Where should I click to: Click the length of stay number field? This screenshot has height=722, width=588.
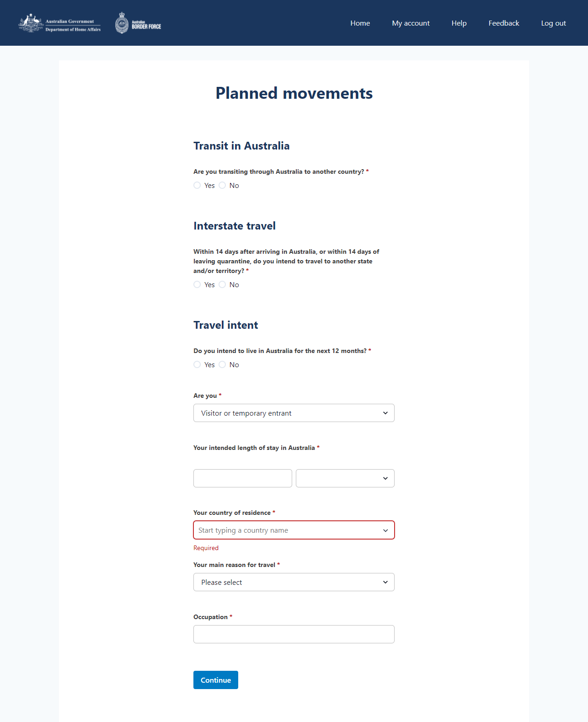[242, 478]
